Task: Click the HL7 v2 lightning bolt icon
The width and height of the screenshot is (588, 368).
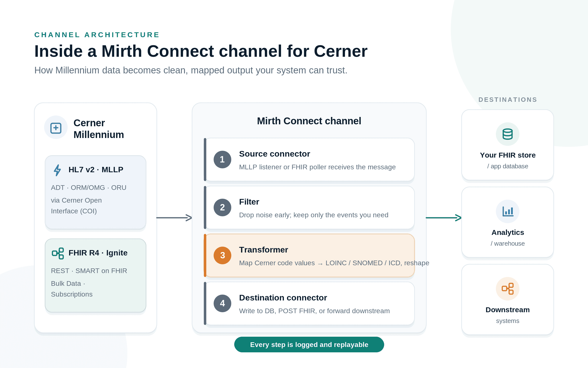Action: pyautogui.click(x=57, y=170)
